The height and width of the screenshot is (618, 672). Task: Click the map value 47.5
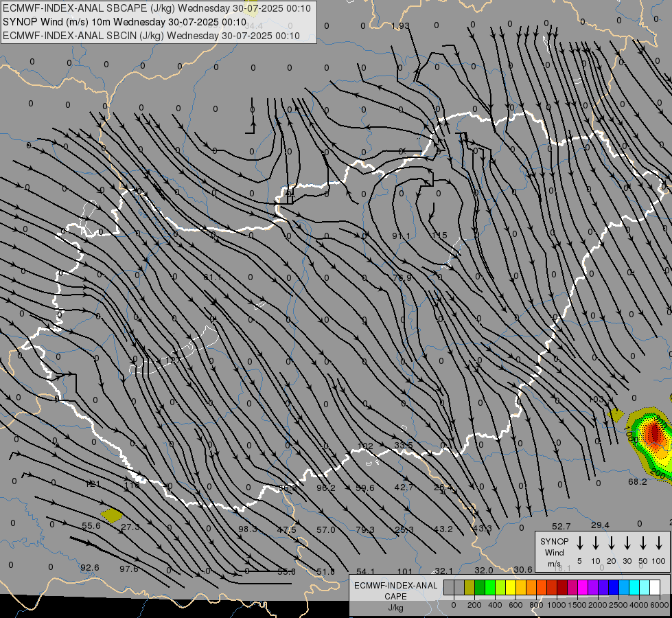point(286,529)
